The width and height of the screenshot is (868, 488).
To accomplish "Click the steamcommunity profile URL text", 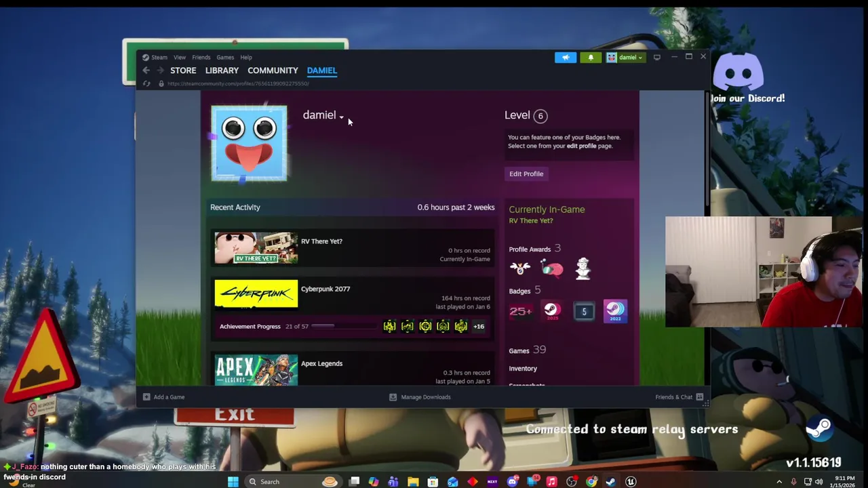I will click(238, 83).
